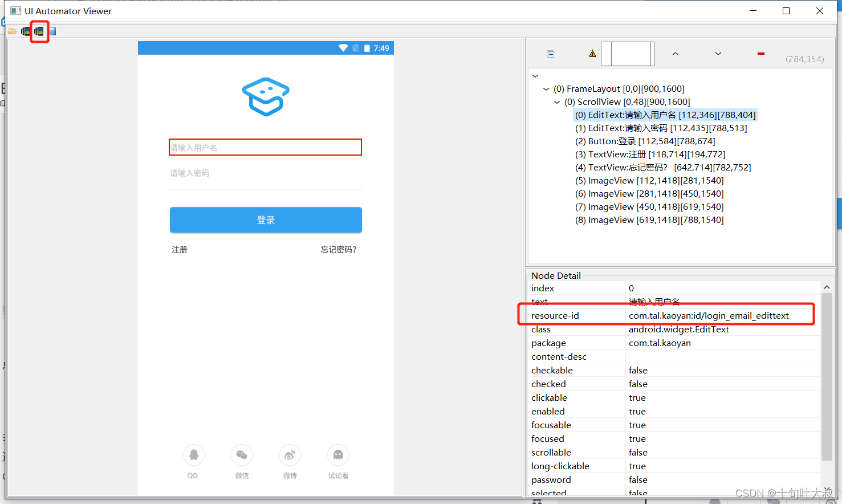Click the scrollable row in Node Detail
Screen dimensions: 842x504
pos(674,453)
